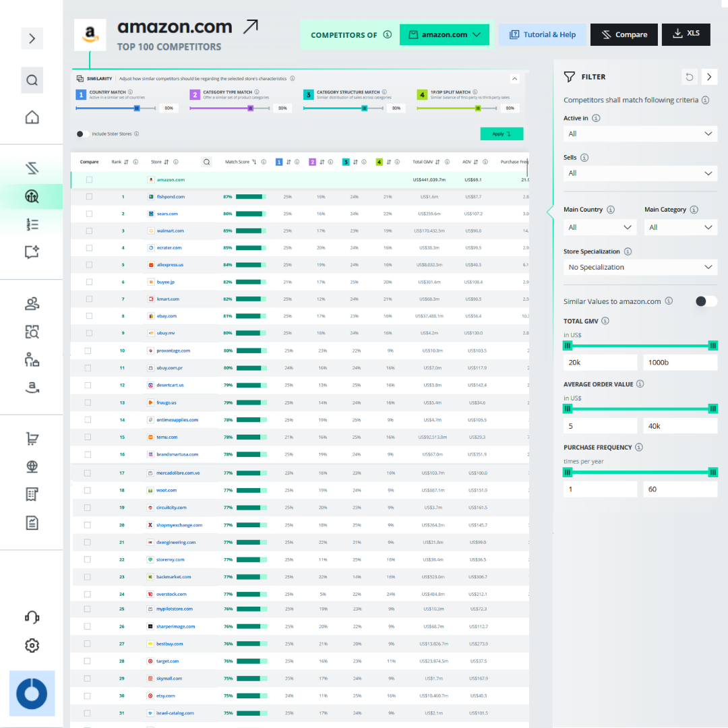
Task: Open the building user icon in sidebar
Action: tap(32, 360)
